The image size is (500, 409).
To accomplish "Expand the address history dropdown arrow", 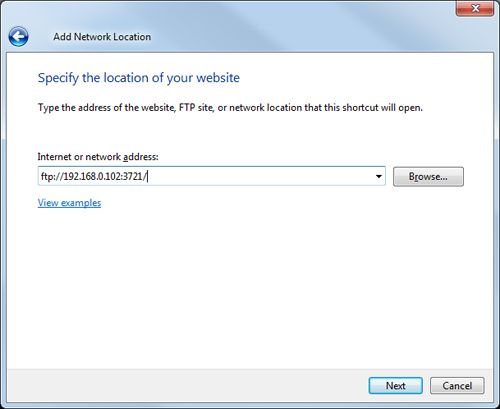I will pyautogui.click(x=379, y=176).
